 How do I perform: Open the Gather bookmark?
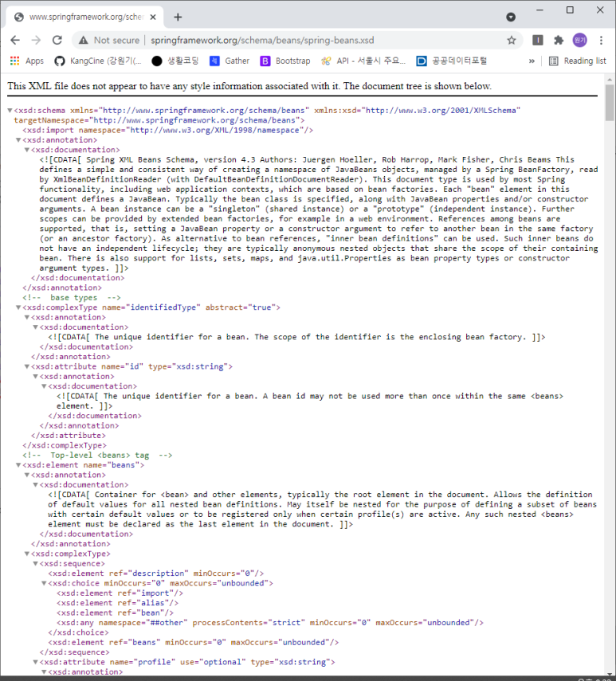(x=230, y=61)
